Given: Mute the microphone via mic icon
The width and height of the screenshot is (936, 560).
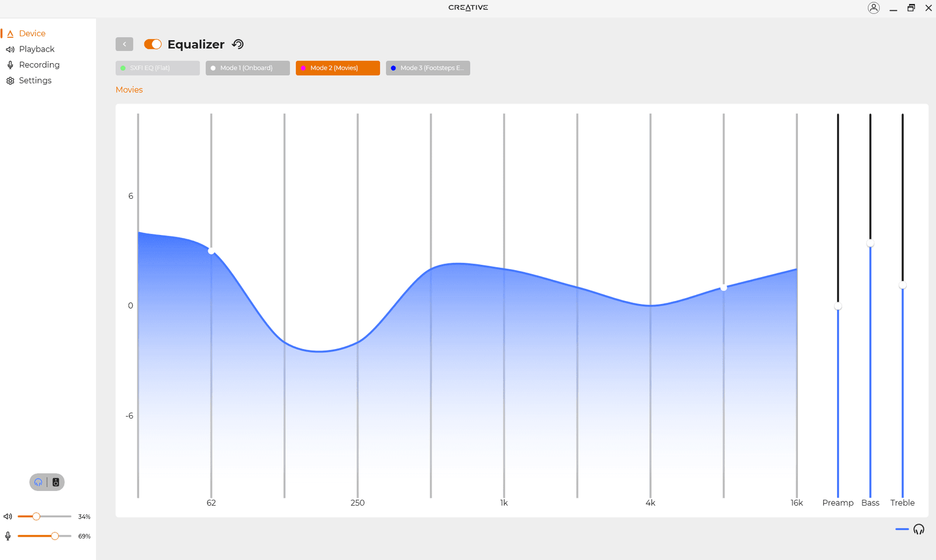Looking at the screenshot, I should (8, 536).
